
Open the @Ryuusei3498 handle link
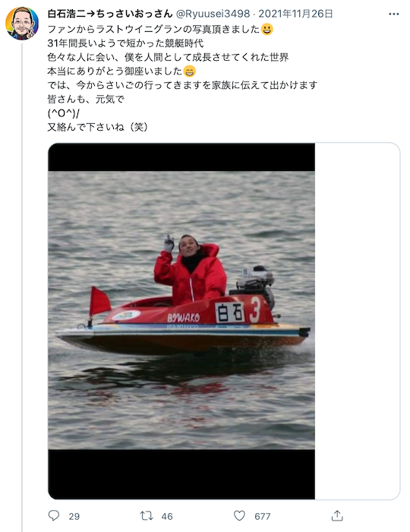213,14
